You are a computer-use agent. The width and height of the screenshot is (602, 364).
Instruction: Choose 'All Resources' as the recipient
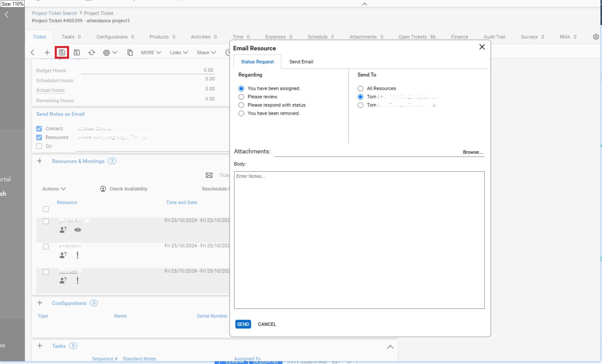(360, 89)
